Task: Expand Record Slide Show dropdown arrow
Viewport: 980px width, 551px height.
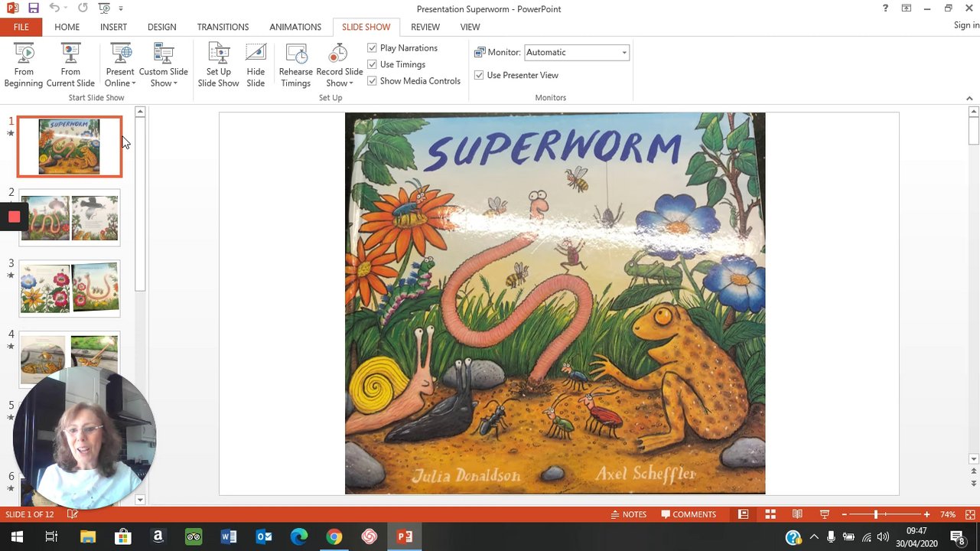Action: (350, 83)
